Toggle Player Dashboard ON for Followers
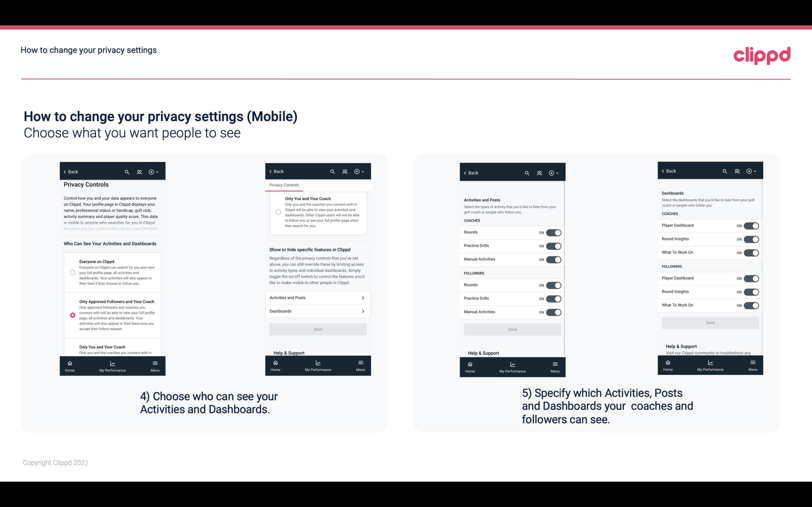This screenshot has height=507, width=812. [x=751, y=278]
